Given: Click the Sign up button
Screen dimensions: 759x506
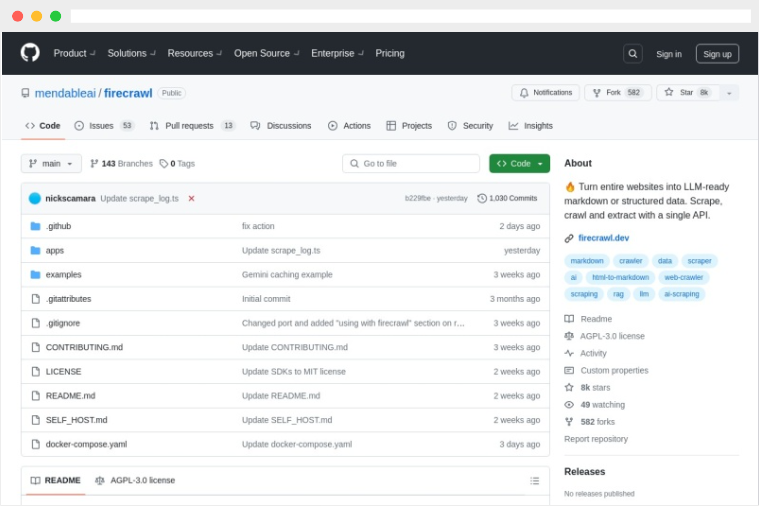Looking at the screenshot, I should click(x=717, y=54).
